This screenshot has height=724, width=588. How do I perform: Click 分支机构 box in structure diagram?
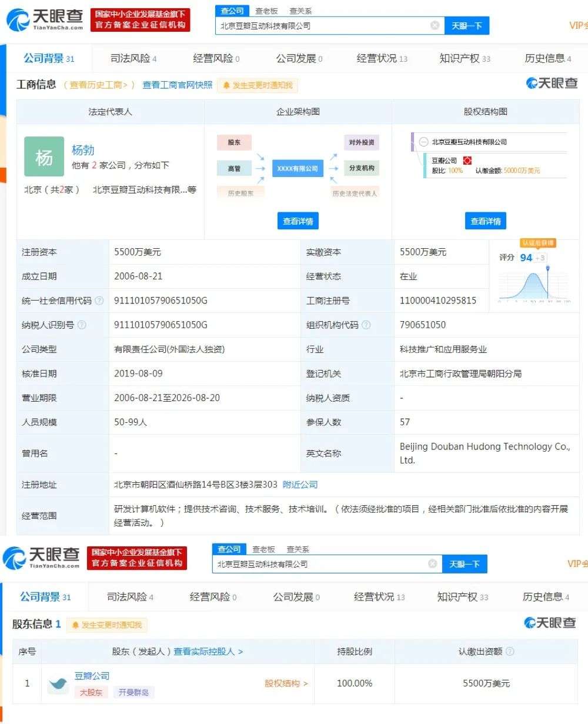click(362, 168)
